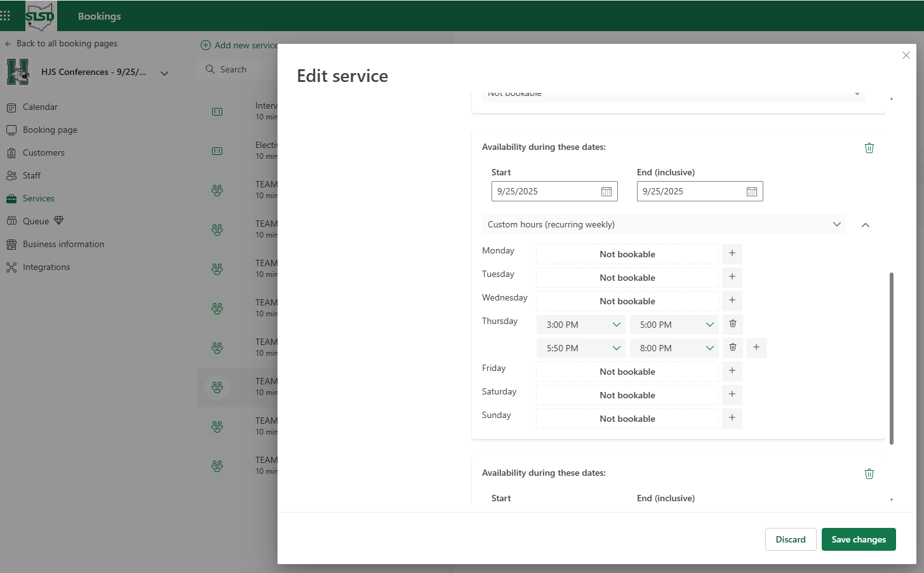Delete the second availability date range
This screenshot has height=573, width=924.
point(869,474)
